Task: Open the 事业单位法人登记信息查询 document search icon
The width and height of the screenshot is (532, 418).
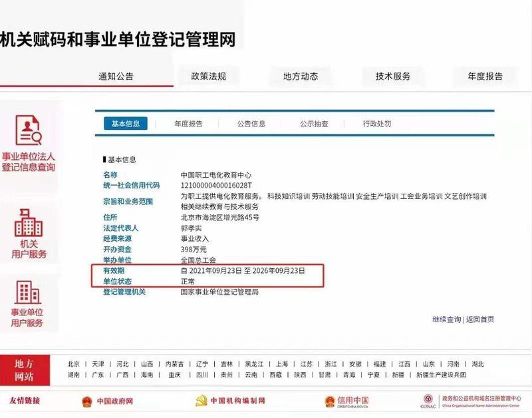Action: (29, 130)
